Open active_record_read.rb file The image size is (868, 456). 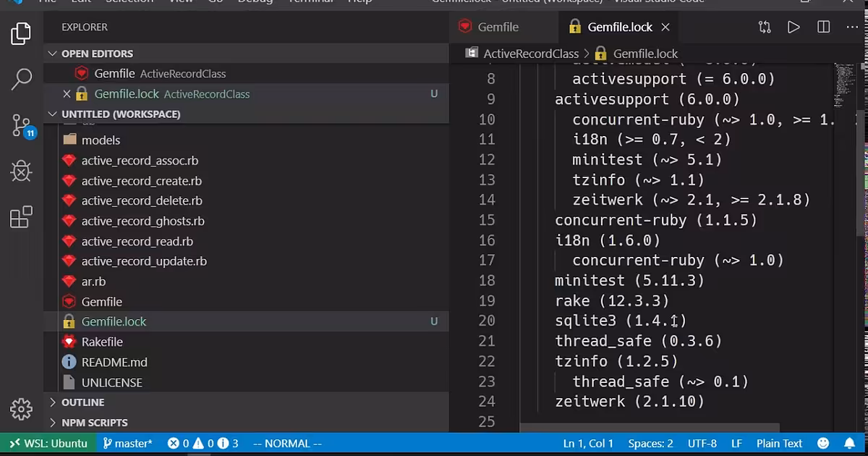[x=137, y=242]
